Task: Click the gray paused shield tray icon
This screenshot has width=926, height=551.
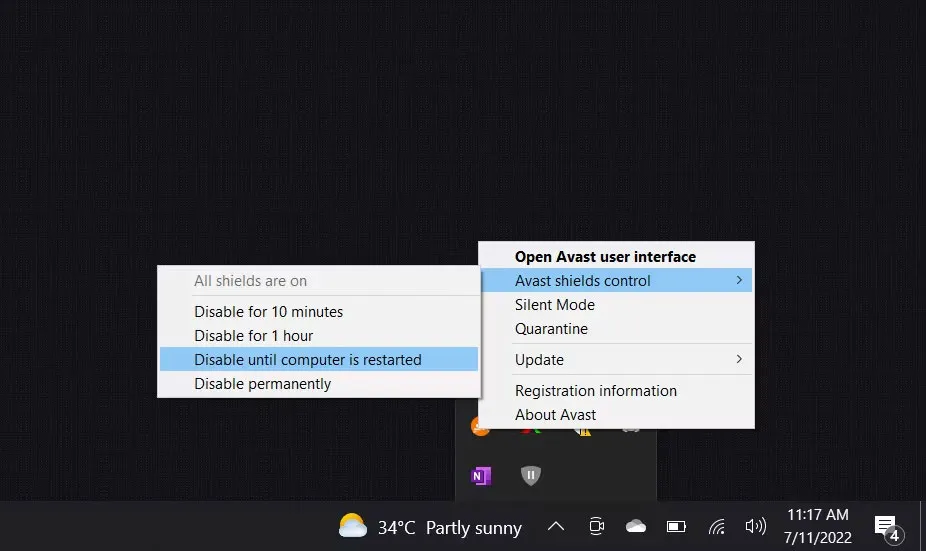Action: pyautogui.click(x=531, y=475)
